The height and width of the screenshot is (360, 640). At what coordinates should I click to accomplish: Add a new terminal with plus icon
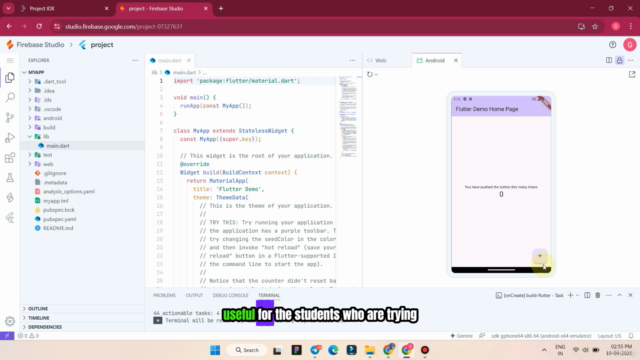click(571, 295)
